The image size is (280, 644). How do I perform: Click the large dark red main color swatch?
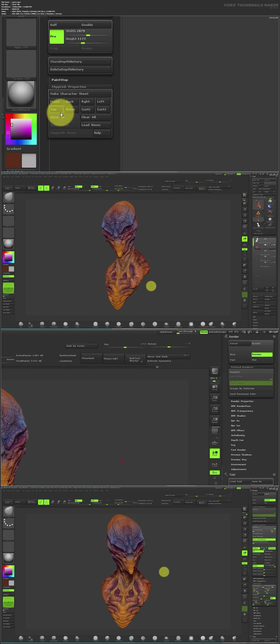click(x=13, y=160)
